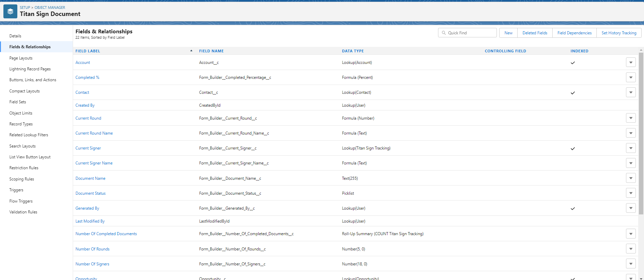Open Object Limits
The height and width of the screenshot is (280, 644).
pyautogui.click(x=21, y=113)
